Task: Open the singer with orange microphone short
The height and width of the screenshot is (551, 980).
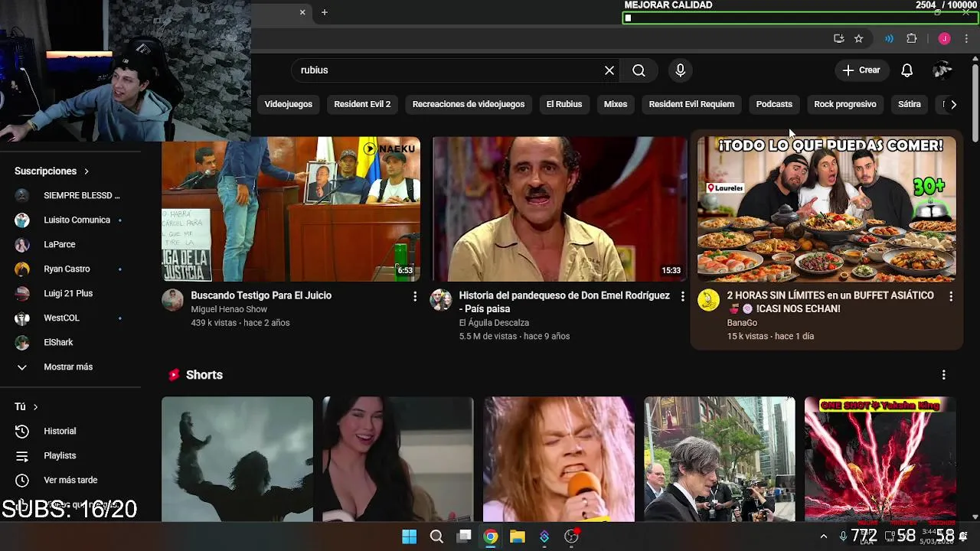Action: click(x=559, y=459)
